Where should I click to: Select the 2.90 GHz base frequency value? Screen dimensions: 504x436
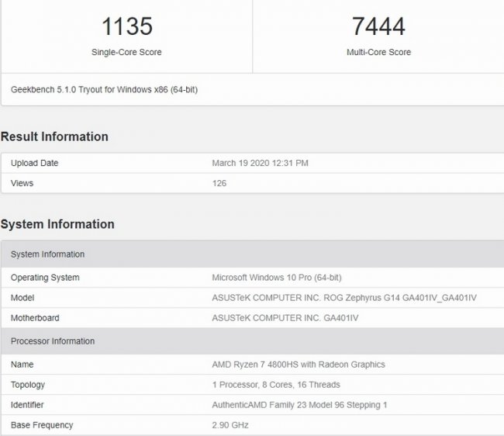[x=230, y=425]
